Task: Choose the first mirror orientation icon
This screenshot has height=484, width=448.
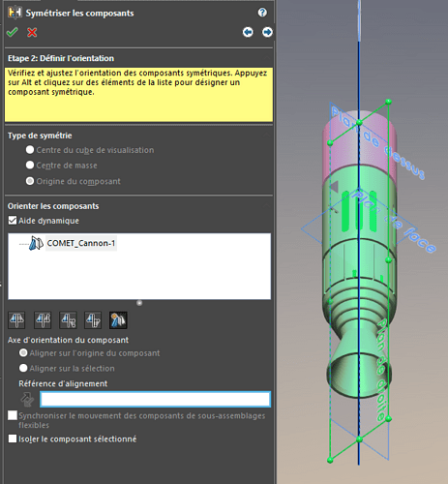Action: [x=16, y=320]
